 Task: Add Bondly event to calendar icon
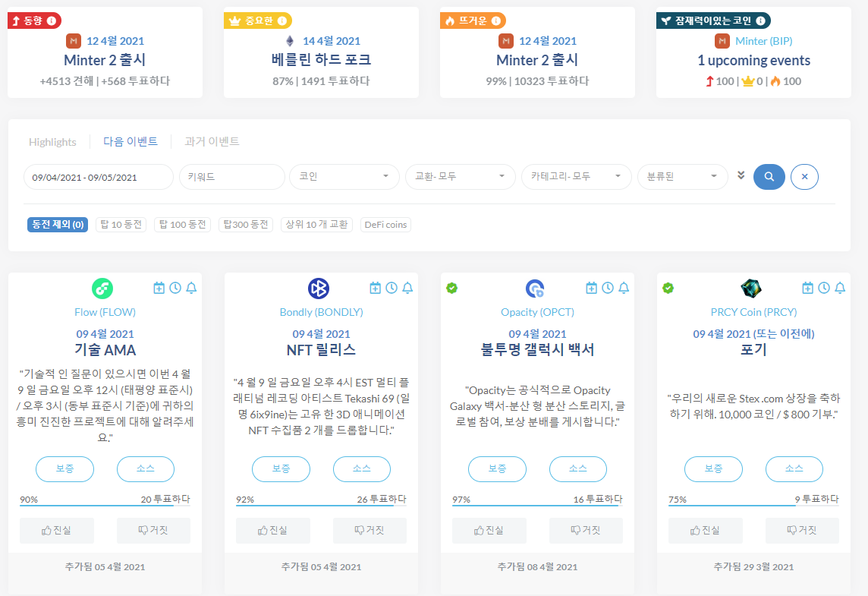pos(376,288)
